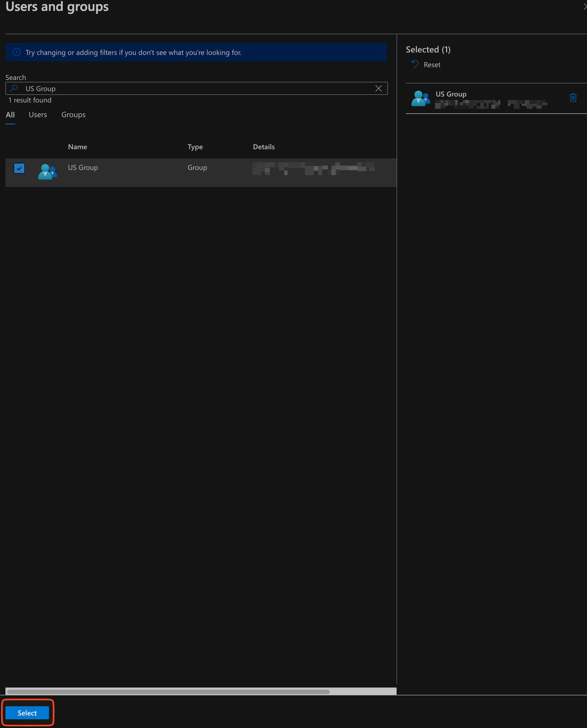Switch to the Users tab
587x728 pixels.
pos(38,115)
